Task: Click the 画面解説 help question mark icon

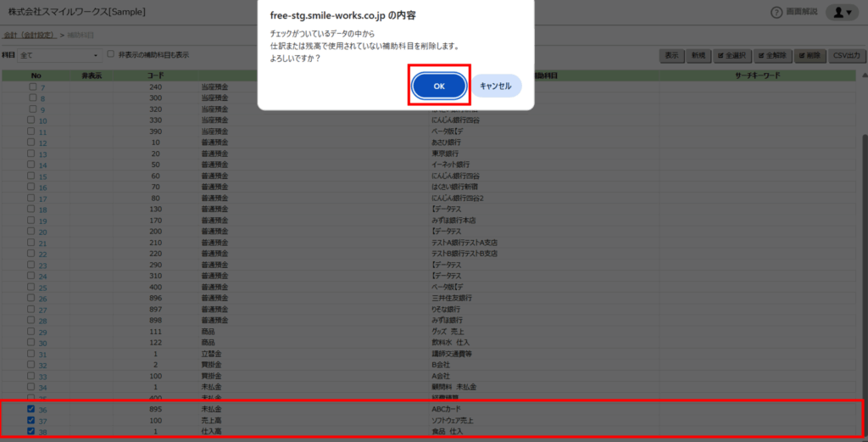Action: click(x=776, y=12)
